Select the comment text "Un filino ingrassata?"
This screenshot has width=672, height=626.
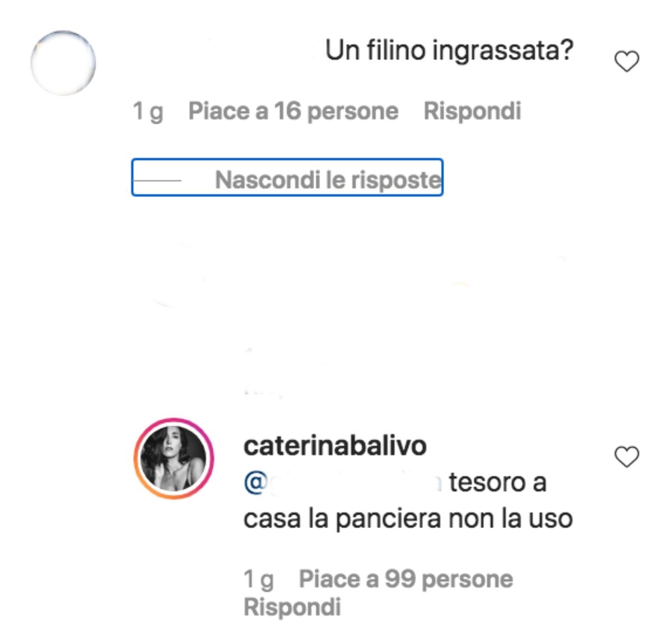[450, 50]
